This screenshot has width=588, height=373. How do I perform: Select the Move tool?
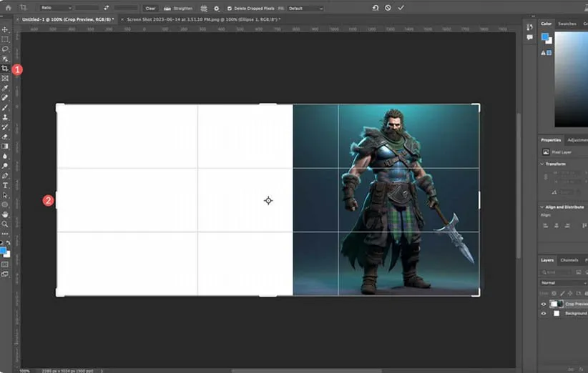[x=5, y=29]
